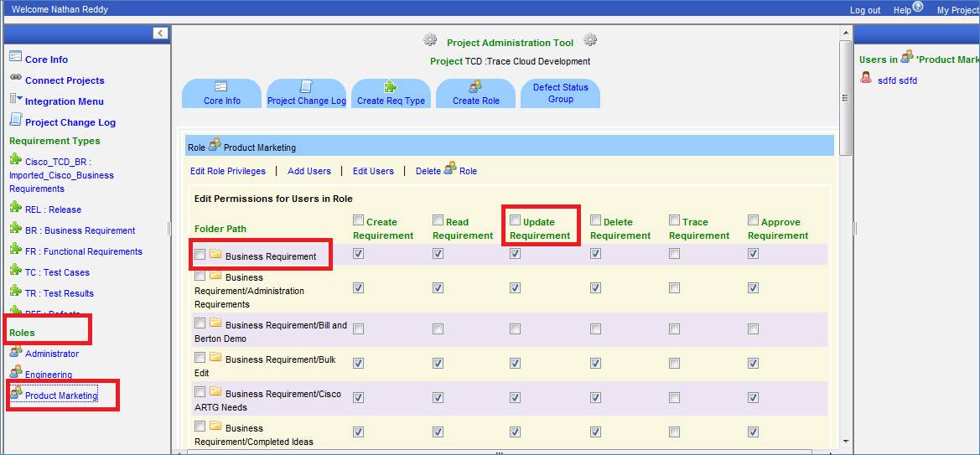Select the Cisco ARTG Needs folder row checkbox

(x=200, y=392)
